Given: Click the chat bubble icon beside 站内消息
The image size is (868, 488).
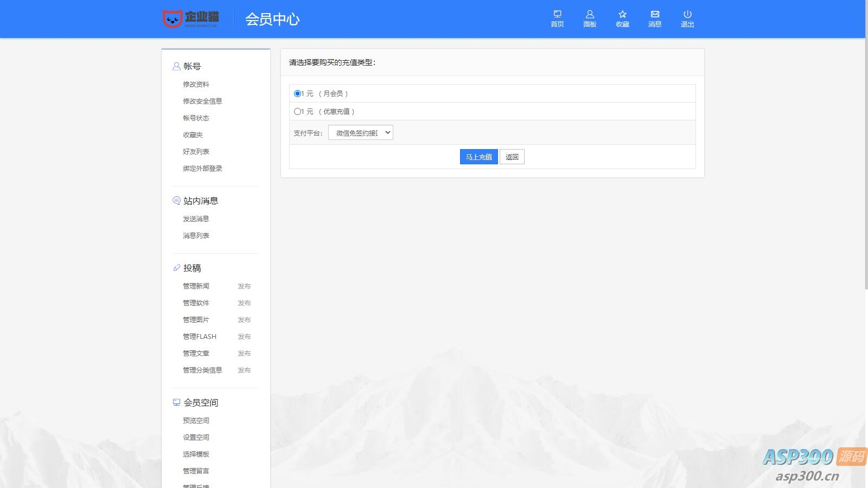Looking at the screenshot, I should (x=176, y=200).
